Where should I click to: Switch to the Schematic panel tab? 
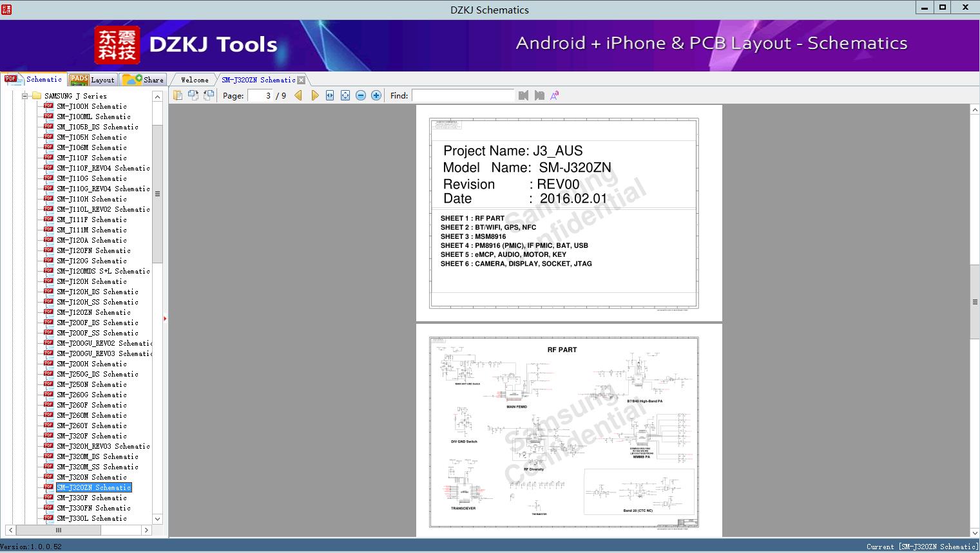[34, 79]
